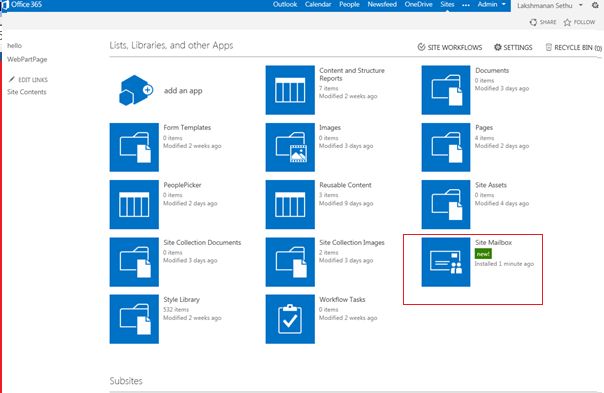Open the WebPartPage navigation link
The width and height of the screenshot is (604, 393).
(x=27, y=59)
